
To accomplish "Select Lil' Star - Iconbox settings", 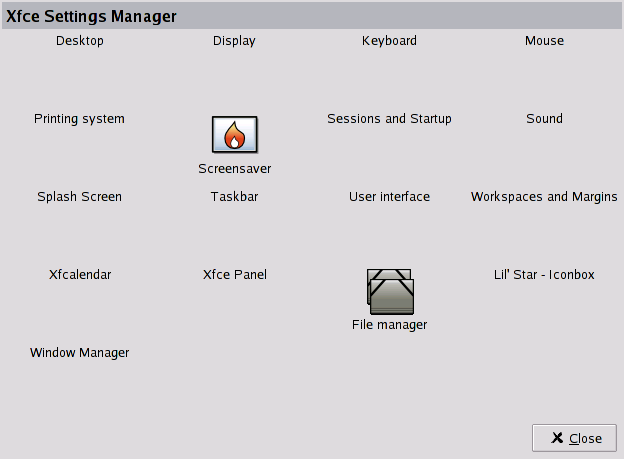I will pyautogui.click(x=544, y=275).
